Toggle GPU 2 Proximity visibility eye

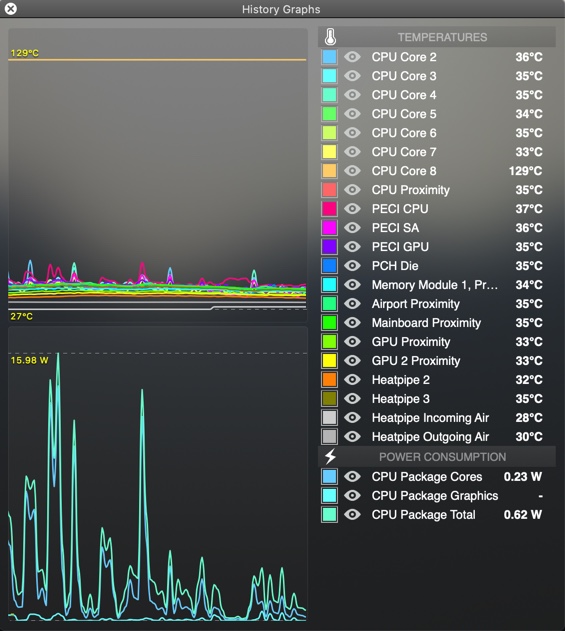(352, 361)
